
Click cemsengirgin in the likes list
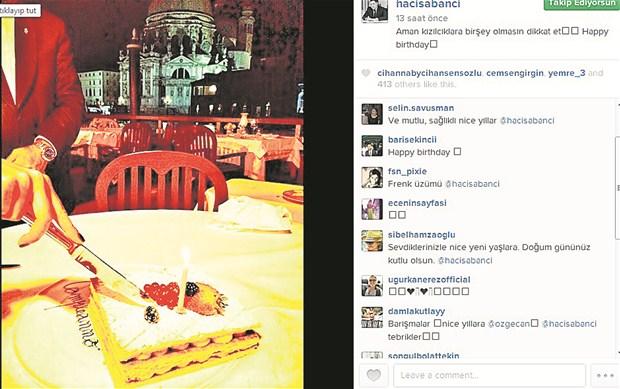[515, 73]
